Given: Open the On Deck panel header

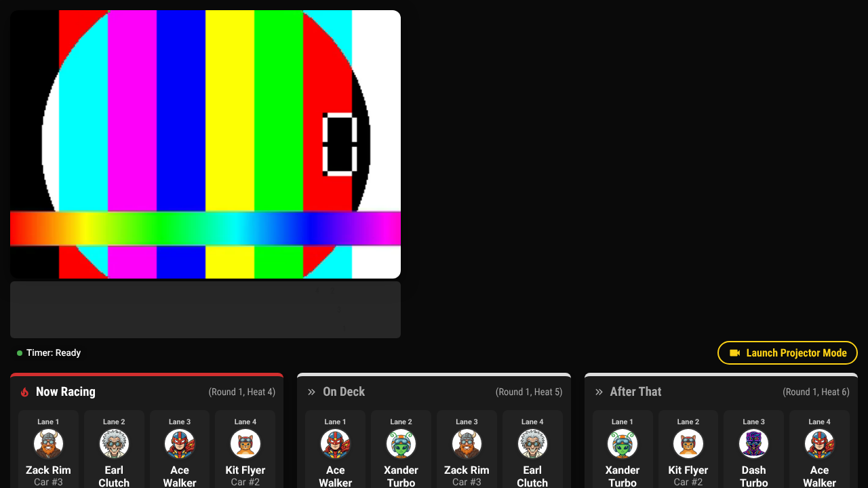Looking at the screenshot, I should 434,392.
